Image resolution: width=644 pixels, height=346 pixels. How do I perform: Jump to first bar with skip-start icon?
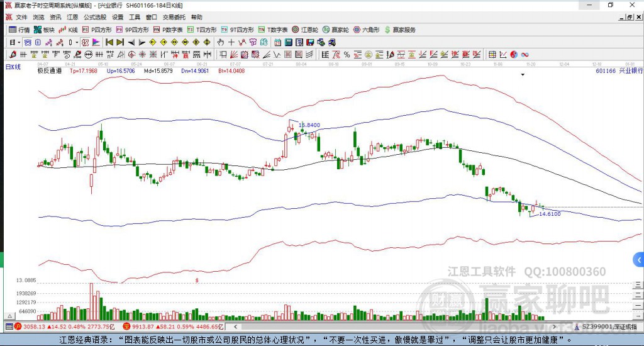click(x=109, y=42)
